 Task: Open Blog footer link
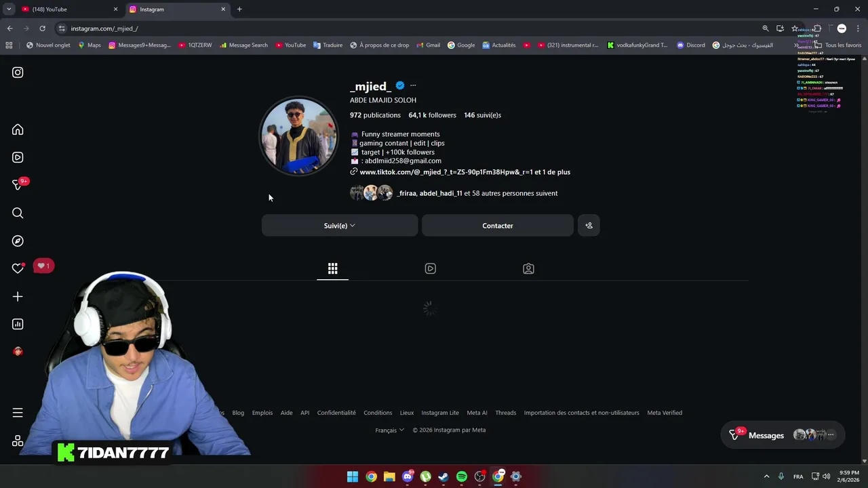pyautogui.click(x=238, y=413)
